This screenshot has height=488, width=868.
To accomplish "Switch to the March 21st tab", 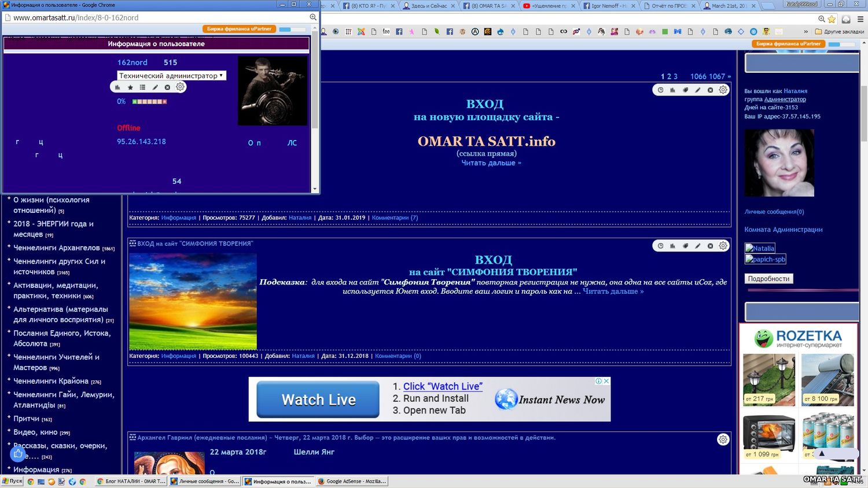I will pyautogui.click(x=729, y=6).
